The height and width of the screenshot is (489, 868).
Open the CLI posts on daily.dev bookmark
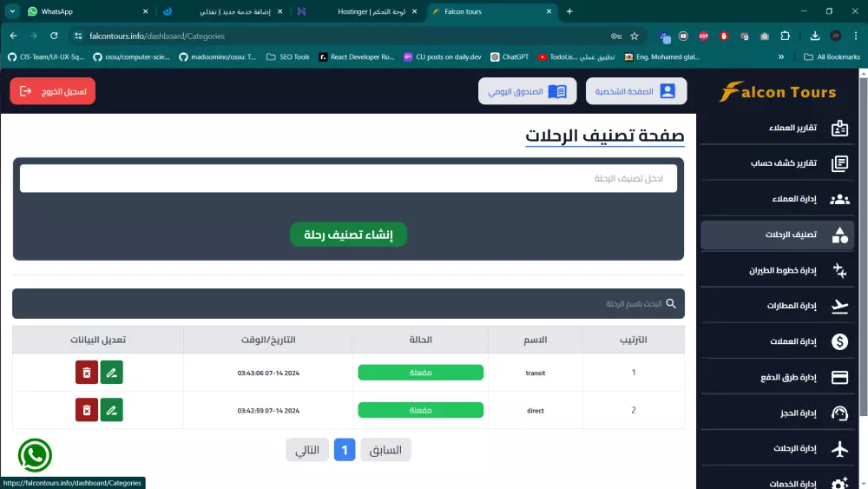[443, 57]
